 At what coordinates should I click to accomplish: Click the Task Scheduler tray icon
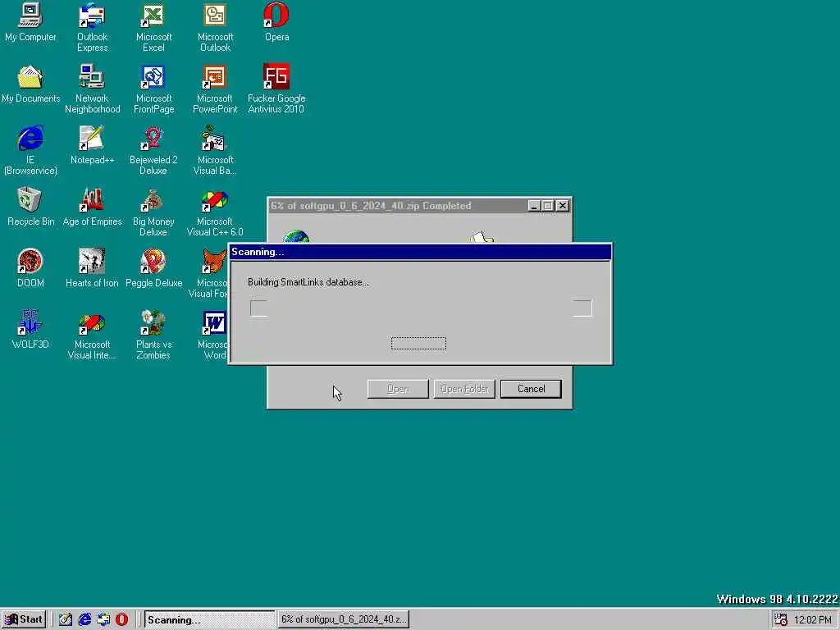click(x=781, y=619)
